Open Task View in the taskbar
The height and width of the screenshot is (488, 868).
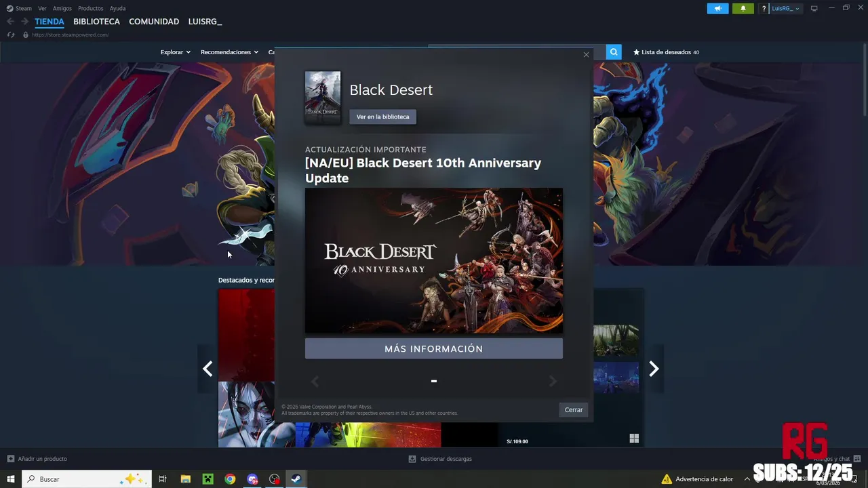[163, 479]
